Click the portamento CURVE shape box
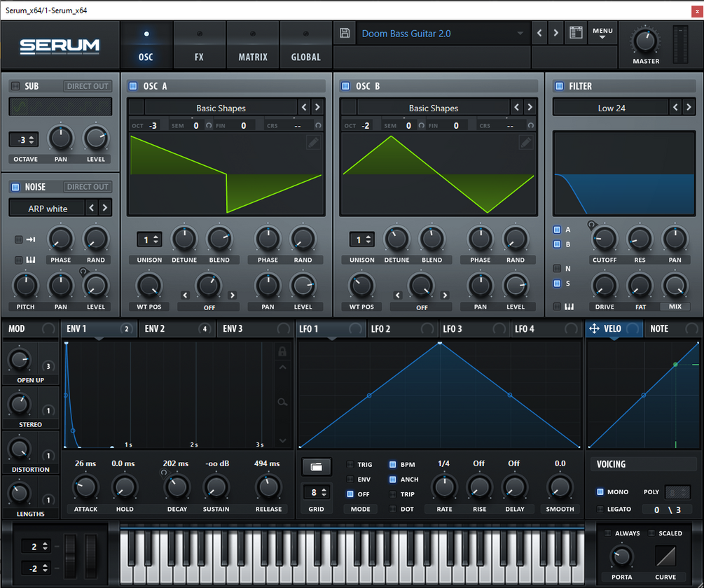704x588 pixels. [x=666, y=556]
